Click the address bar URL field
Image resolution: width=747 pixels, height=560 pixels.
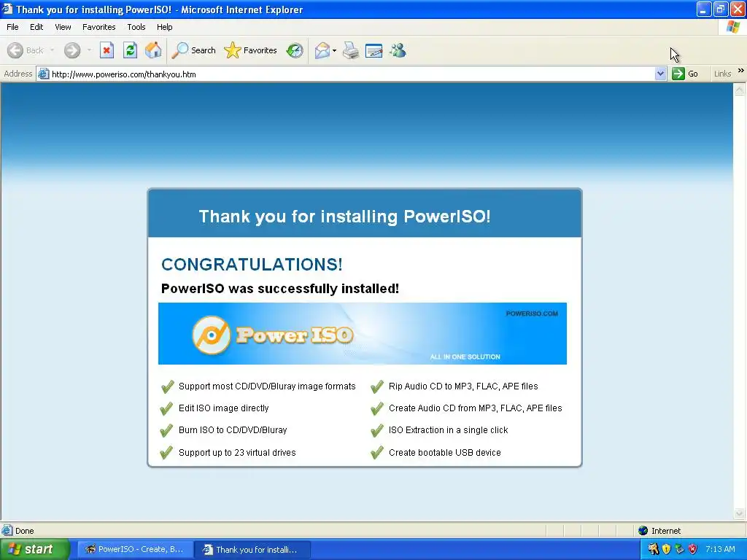[352, 74]
